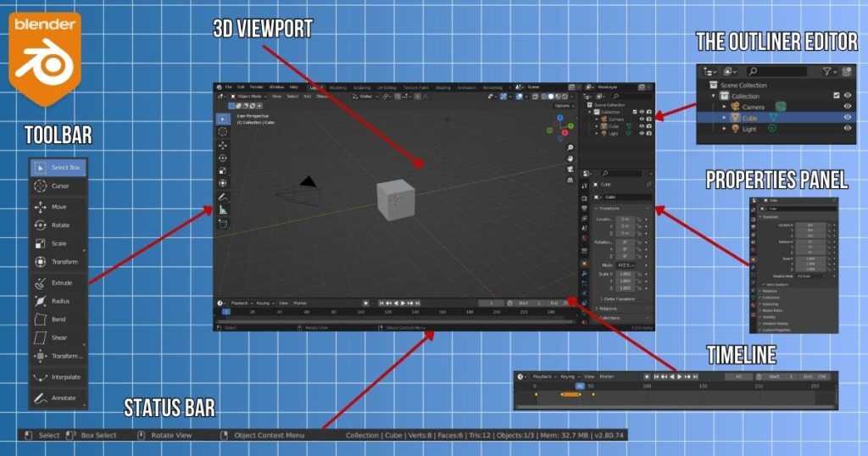
Task: Select the Bend tool in enlarged toolbar
Action: (x=58, y=320)
